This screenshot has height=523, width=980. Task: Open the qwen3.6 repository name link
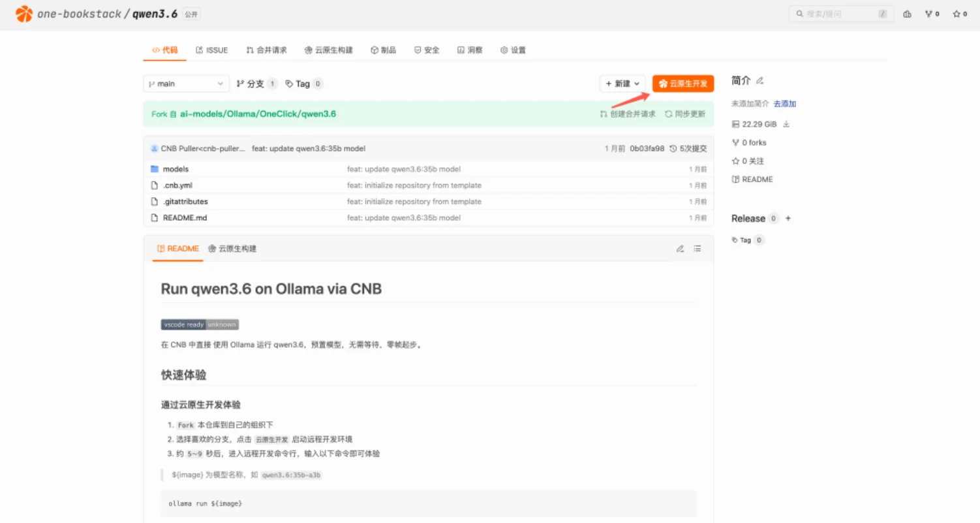pos(155,14)
